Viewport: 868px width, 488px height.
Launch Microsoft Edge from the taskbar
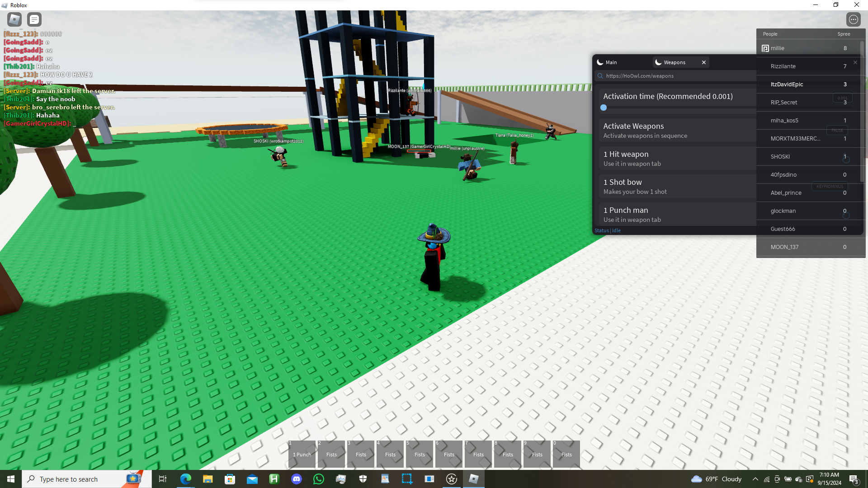pyautogui.click(x=185, y=479)
